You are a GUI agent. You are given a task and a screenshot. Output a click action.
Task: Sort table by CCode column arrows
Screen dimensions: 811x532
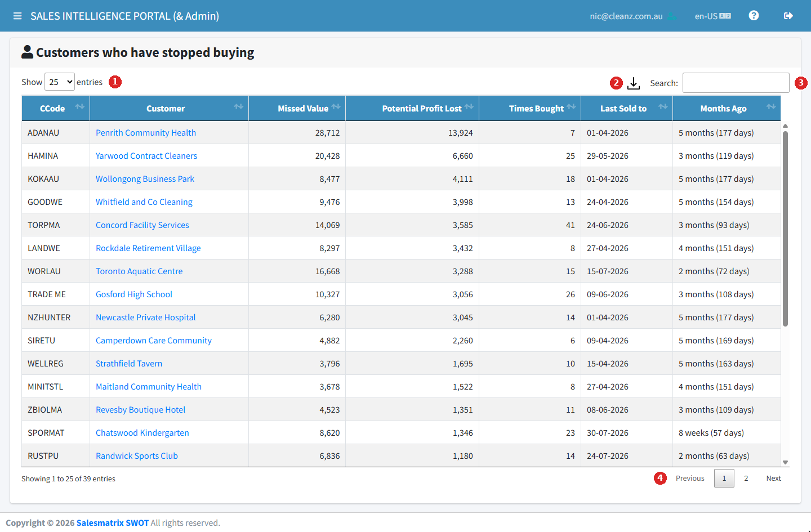click(80, 107)
